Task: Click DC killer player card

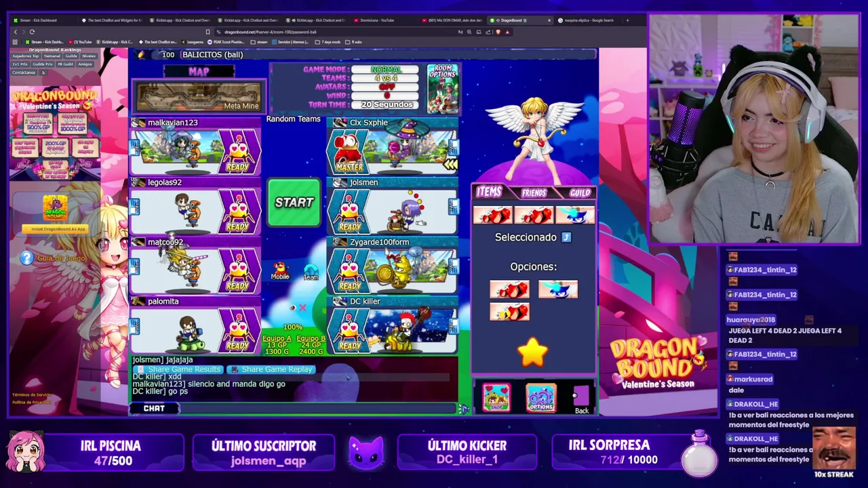Action: pos(393,325)
